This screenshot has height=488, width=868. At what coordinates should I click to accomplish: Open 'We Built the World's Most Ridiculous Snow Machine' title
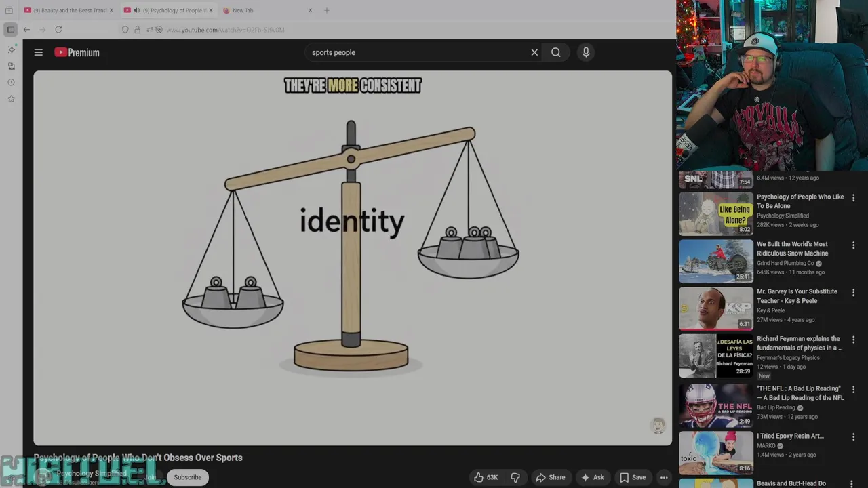coord(793,249)
